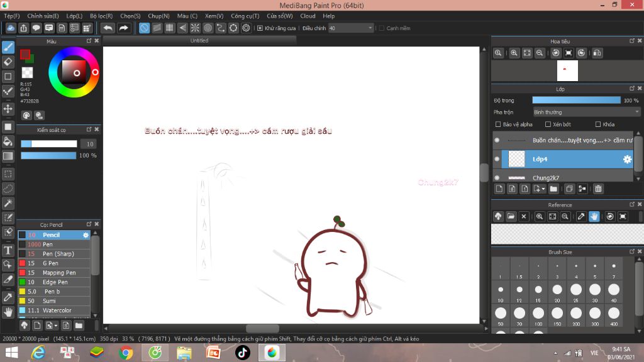Open the Chỉnh sửa(E) menu
The image size is (644, 362).
[43, 16]
